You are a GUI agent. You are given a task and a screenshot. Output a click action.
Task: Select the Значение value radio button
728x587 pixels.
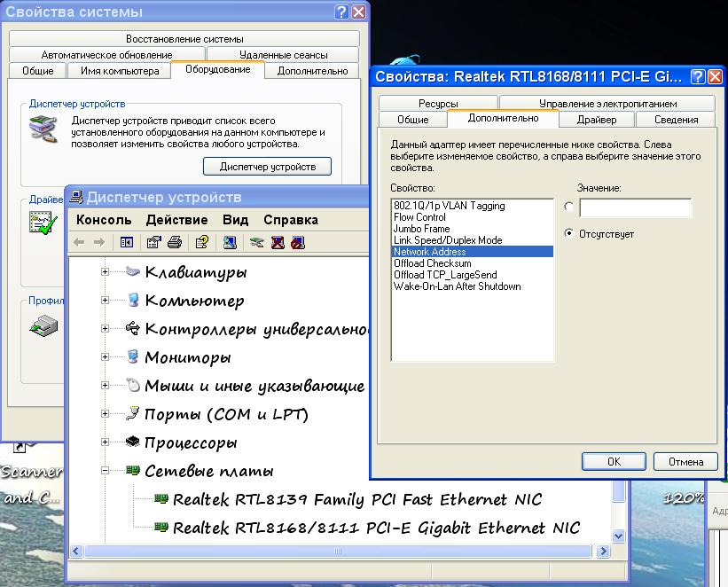pos(569,207)
